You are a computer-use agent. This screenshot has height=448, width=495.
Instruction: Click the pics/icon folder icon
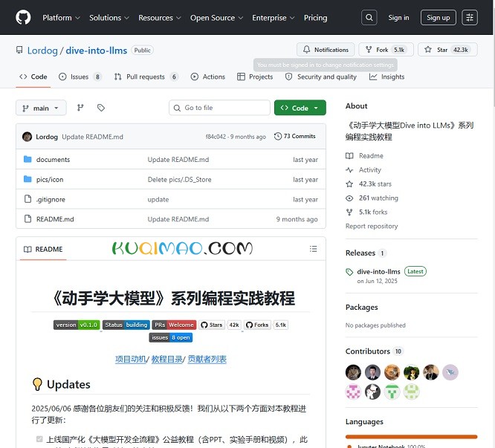[x=27, y=179]
